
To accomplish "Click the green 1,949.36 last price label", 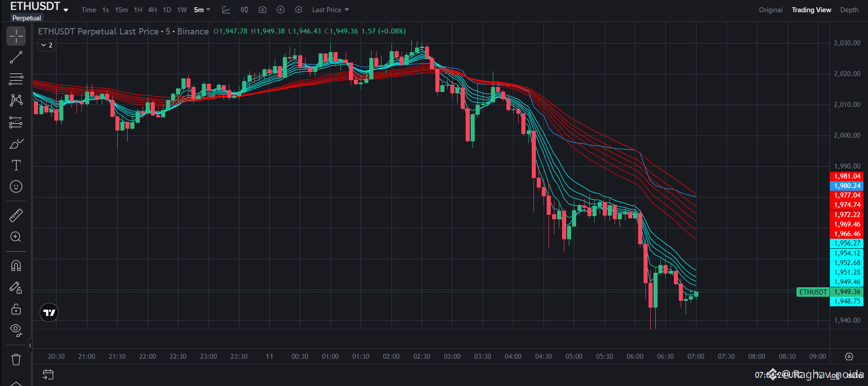I will click(847, 292).
